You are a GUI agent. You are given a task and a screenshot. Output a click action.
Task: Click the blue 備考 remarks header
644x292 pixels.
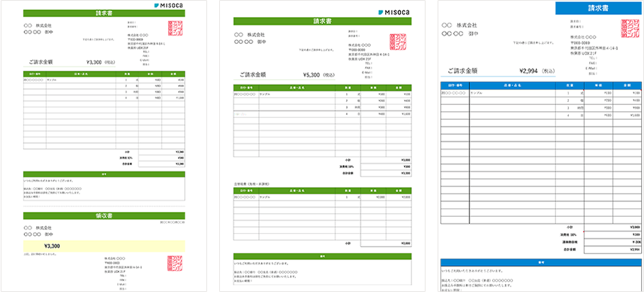coord(541,262)
